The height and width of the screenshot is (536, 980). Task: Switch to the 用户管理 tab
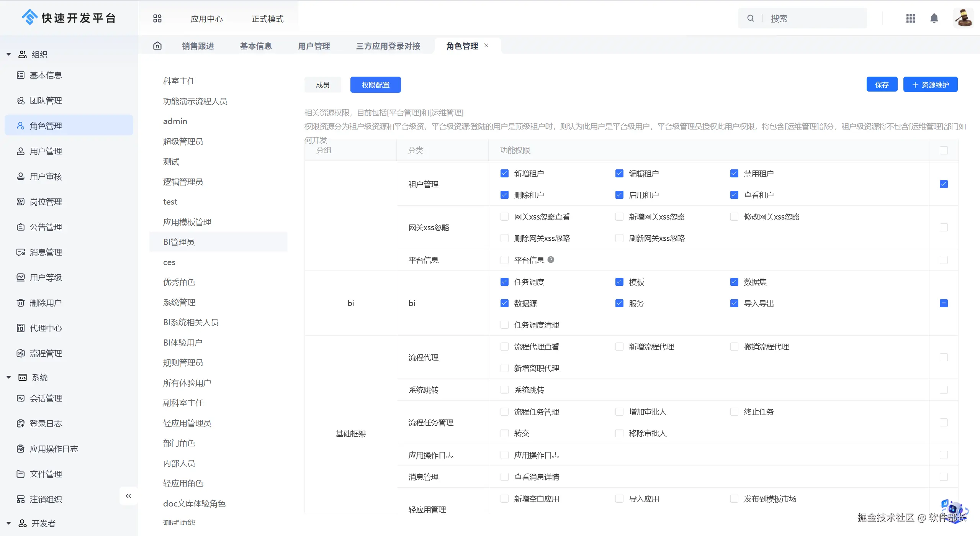coord(314,46)
